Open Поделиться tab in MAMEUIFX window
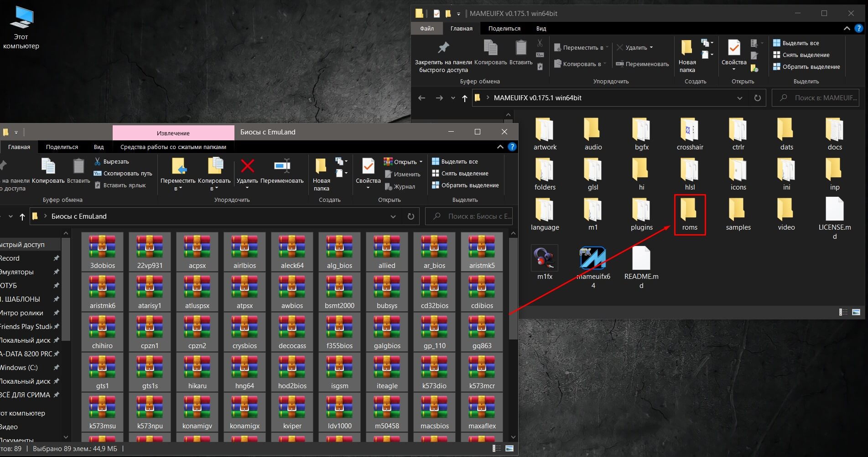This screenshot has height=457, width=868. coord(504,28)
